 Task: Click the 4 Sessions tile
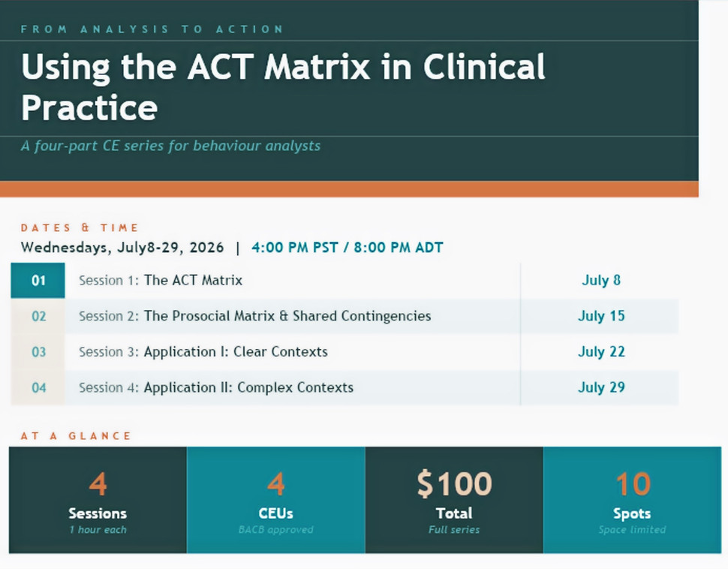click(x=98, y=500)
